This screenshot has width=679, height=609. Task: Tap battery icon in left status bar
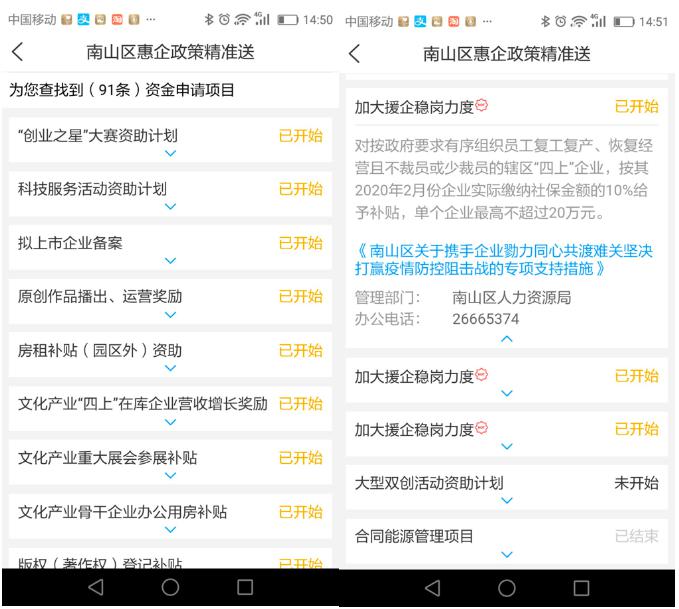tap(288, 20)
